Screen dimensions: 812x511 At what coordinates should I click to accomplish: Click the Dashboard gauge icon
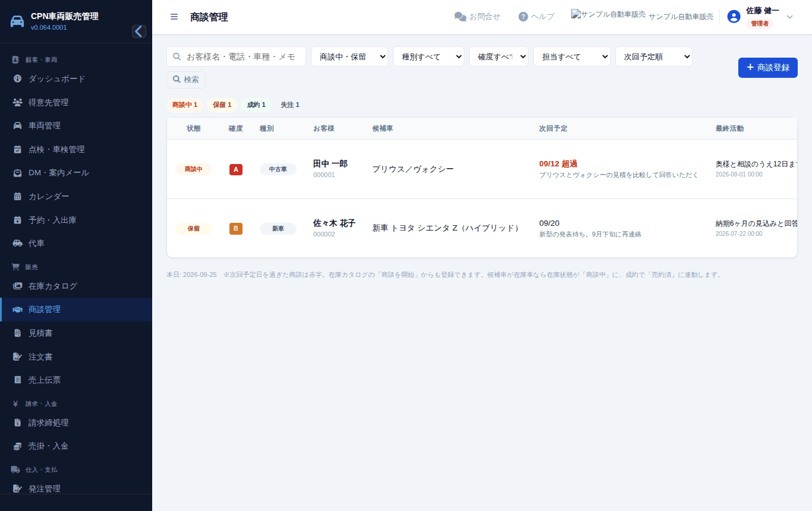coord(17,78)
